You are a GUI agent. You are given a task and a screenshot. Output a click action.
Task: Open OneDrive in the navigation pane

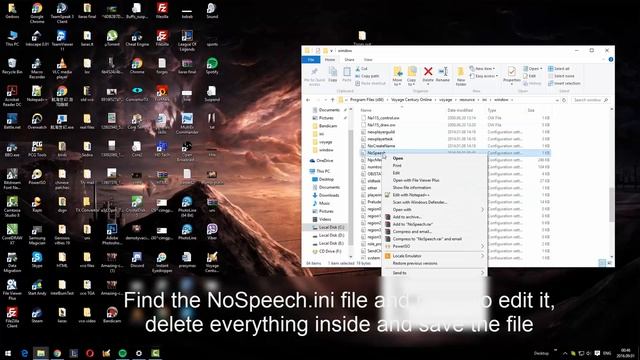tap(325, 161)
